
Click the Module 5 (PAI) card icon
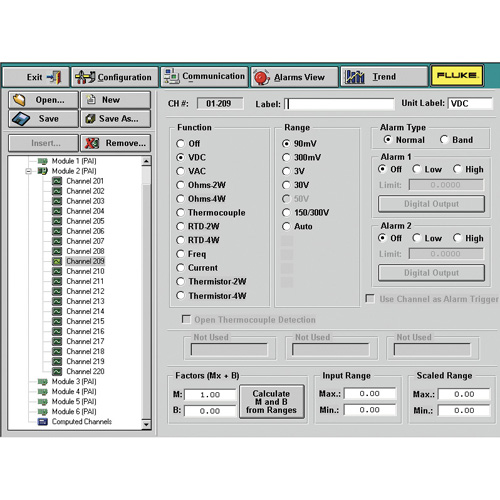(43, 402)
